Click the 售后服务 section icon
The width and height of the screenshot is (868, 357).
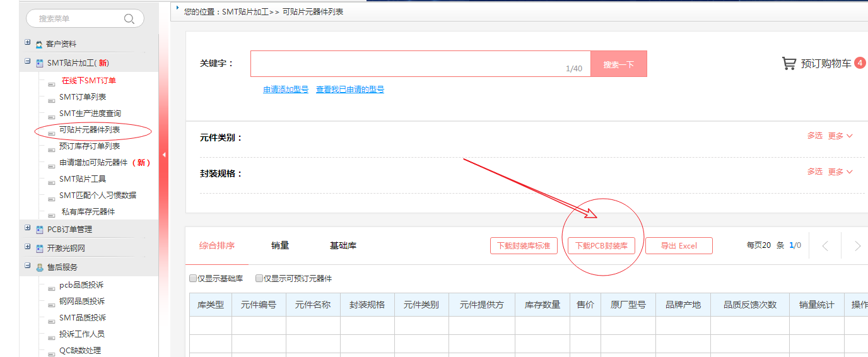tap(40, 267)
